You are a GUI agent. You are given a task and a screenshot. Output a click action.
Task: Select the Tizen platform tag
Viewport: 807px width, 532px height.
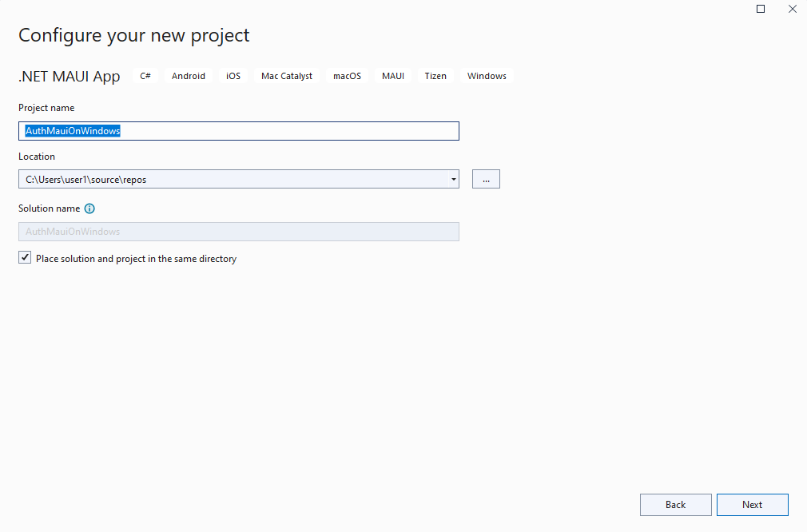click(x=435, y=76)
